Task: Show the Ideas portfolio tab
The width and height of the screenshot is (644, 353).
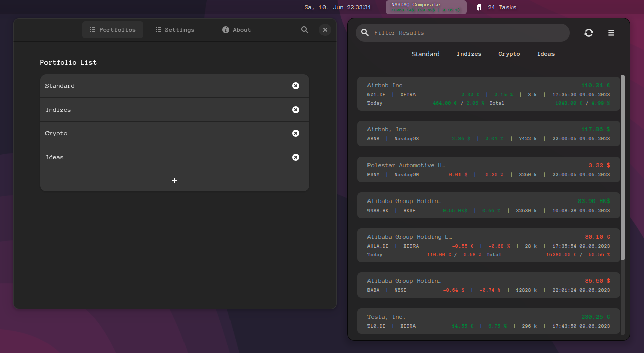Action: click(546, 54)
